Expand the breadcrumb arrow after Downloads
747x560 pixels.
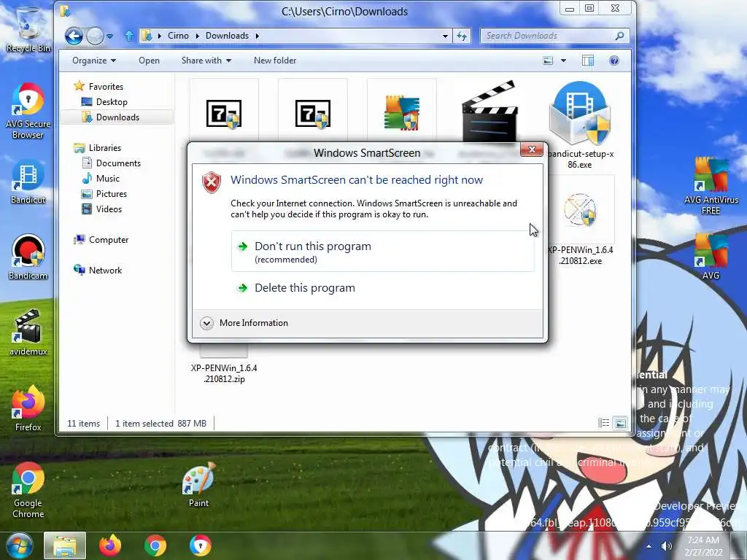tap(258, 36)
